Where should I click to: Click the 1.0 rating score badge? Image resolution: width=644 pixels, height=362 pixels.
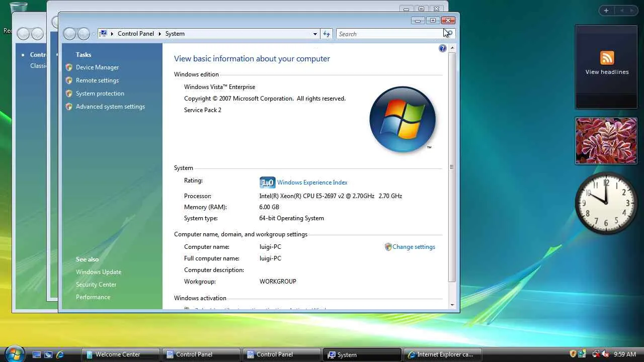tap(267, 183)
